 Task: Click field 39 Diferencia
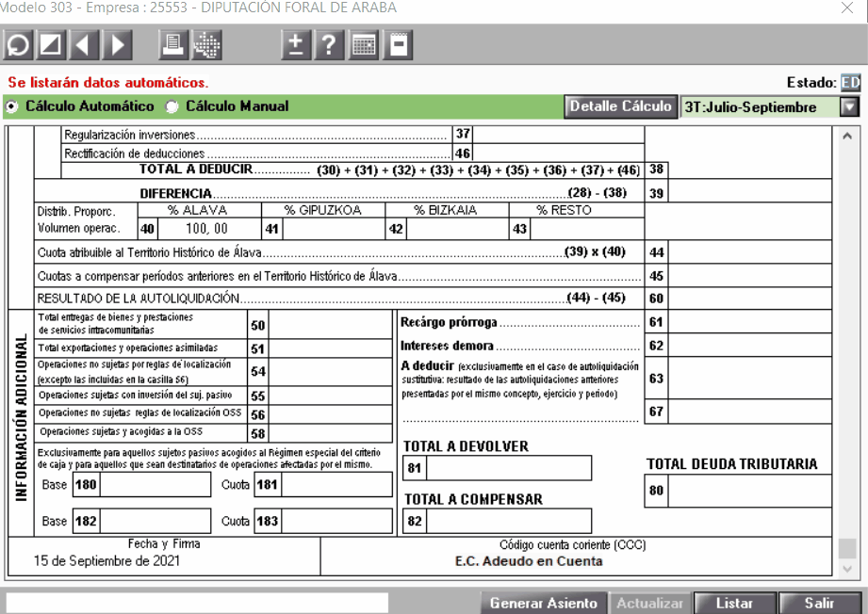(x=749, y=192)
